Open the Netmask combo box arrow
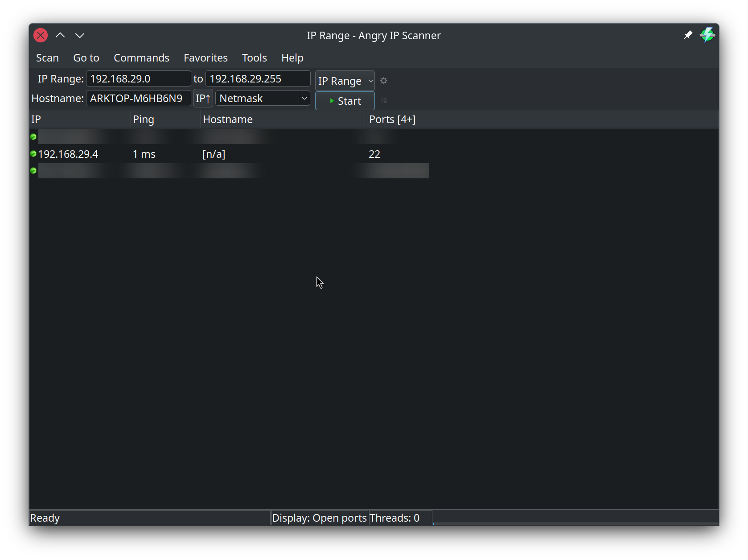 click(x=304, y=98)
